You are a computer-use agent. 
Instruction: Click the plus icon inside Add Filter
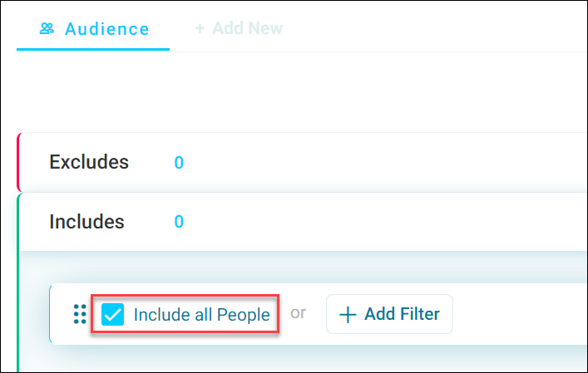click(348, 315)
